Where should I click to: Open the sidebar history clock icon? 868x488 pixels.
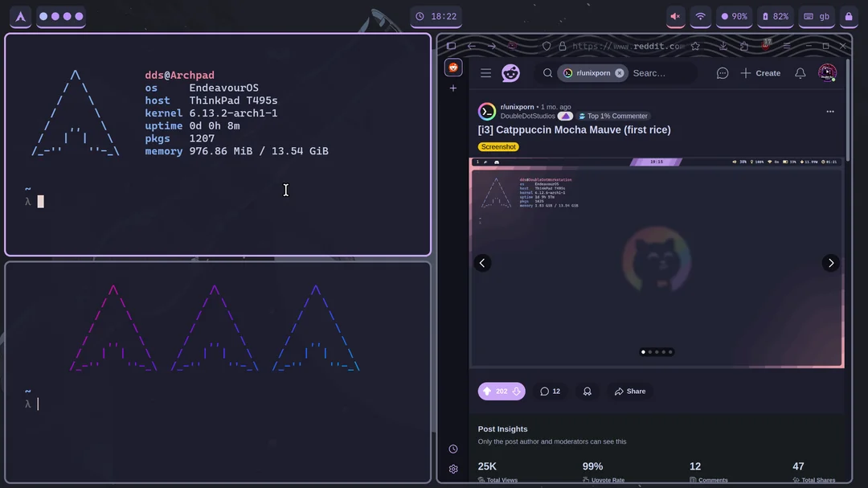(453, 449)
